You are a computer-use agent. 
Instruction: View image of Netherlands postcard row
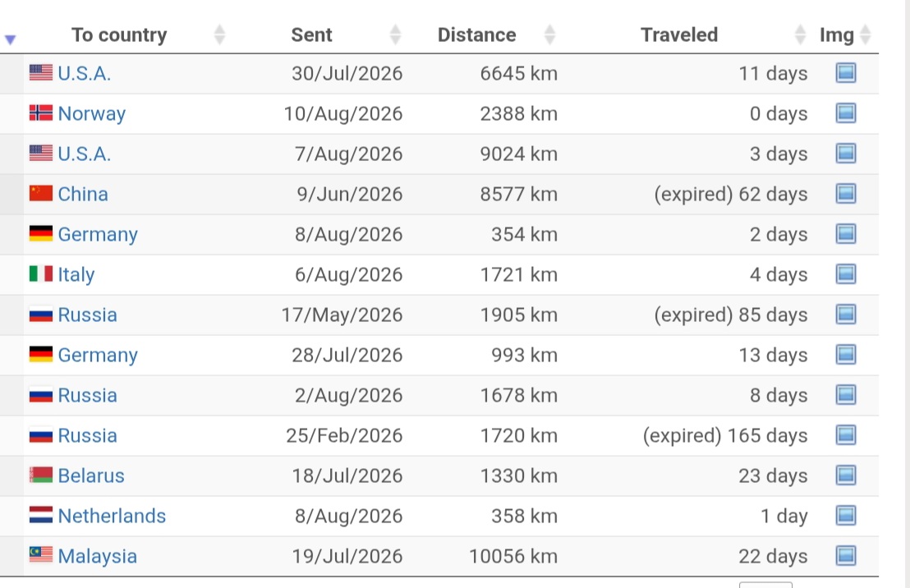pyautogui.click(x=846, y=516)
